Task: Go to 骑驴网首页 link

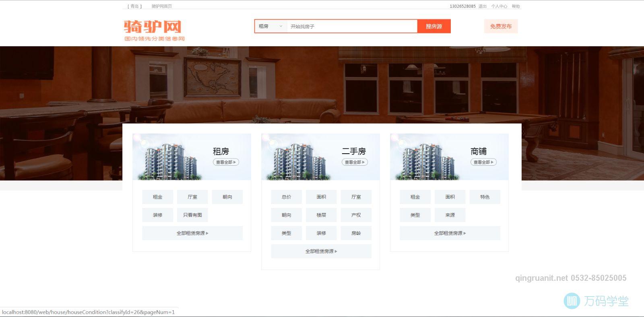Action: (162, 6)
